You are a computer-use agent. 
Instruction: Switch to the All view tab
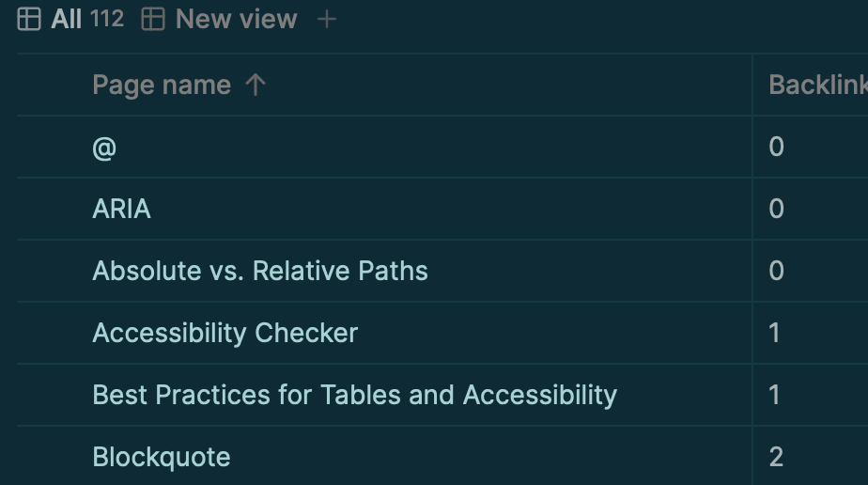66,19
